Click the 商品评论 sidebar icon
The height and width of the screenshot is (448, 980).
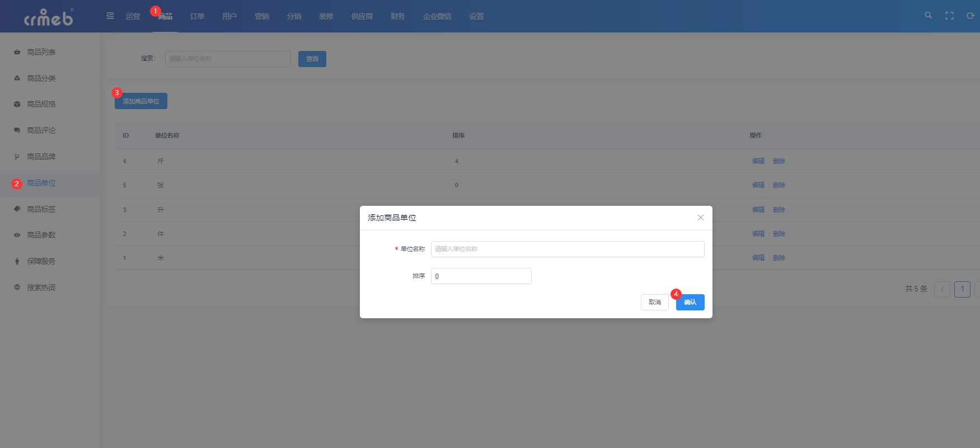[x=17, y=130]
